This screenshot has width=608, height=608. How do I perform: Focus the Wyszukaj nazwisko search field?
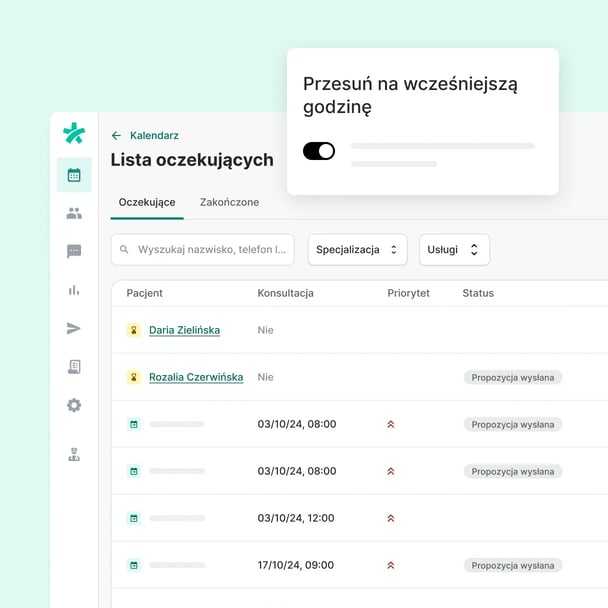coord(203,249)
